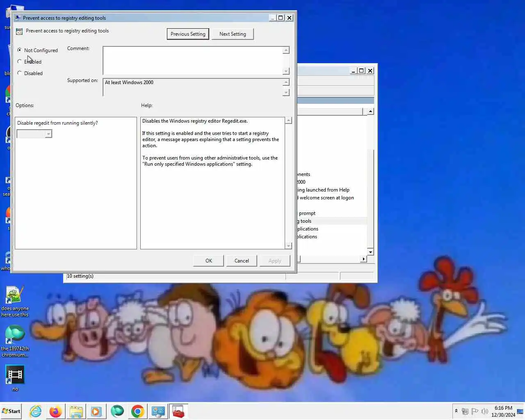Viewport: 525px width, 420px height.
Task: Click Help pane scroll up arrow
Action: coord(288,121)
